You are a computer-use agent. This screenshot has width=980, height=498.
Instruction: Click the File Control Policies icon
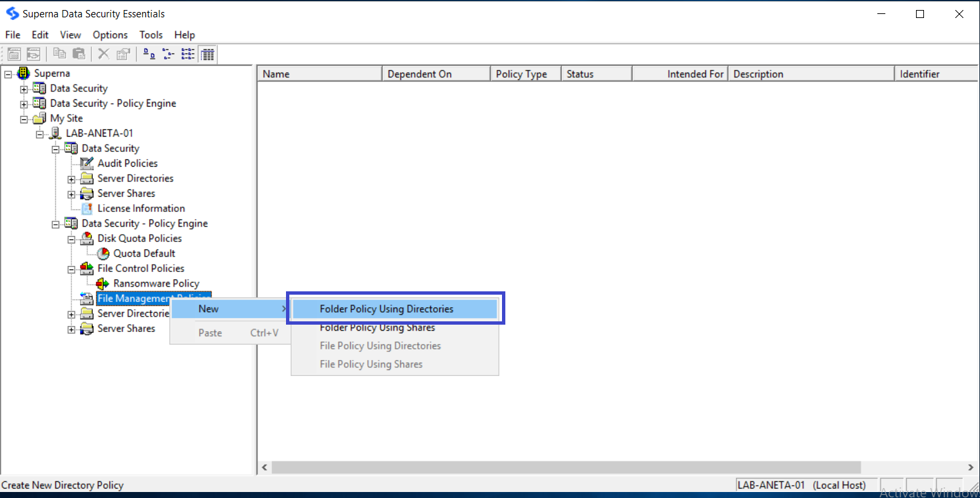87,268
